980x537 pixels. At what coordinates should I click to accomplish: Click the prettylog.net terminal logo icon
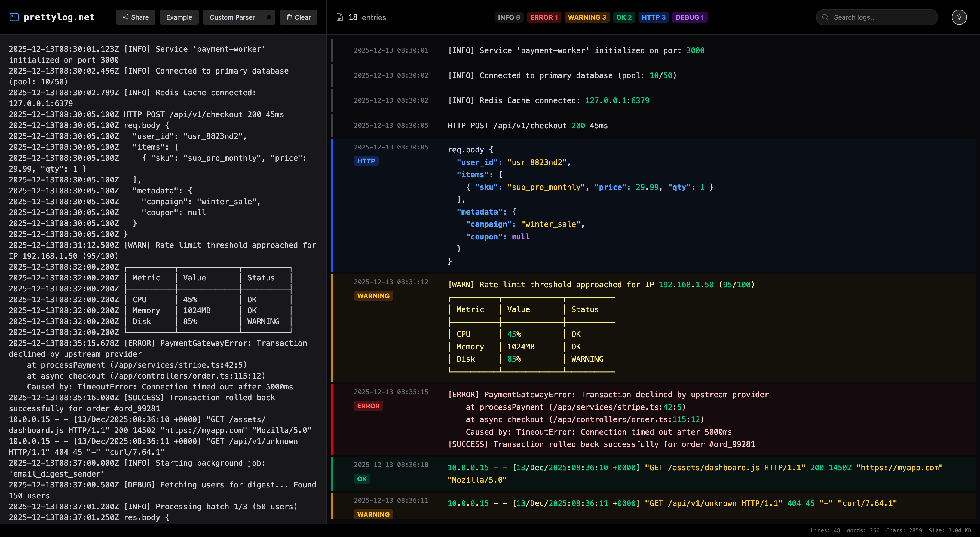click(14, 17)
